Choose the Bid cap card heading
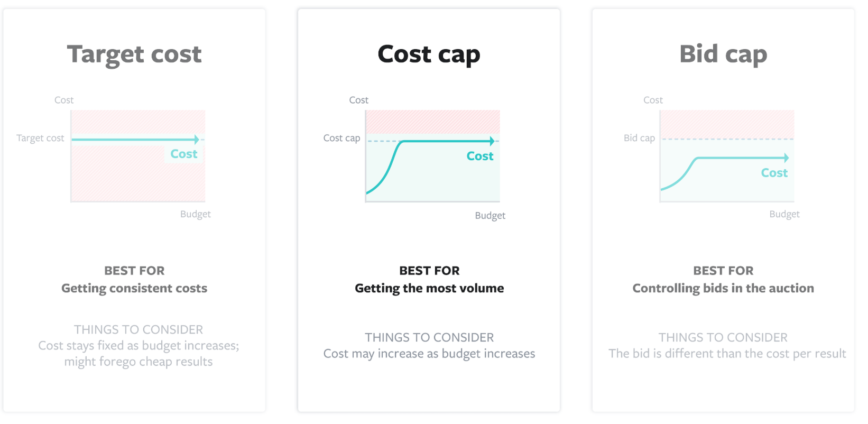The image size is (868, 424). point(723,54)
